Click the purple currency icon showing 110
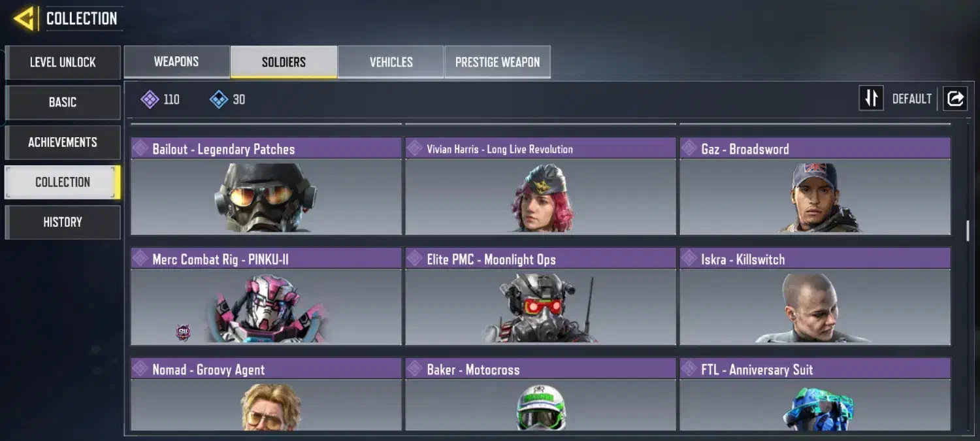This screenshot has height=441, width=980. tap(150, 99)
